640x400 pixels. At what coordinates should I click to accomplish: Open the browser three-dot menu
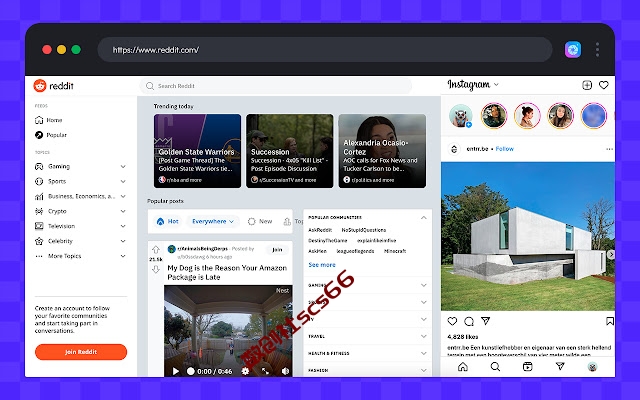point(597,50)
